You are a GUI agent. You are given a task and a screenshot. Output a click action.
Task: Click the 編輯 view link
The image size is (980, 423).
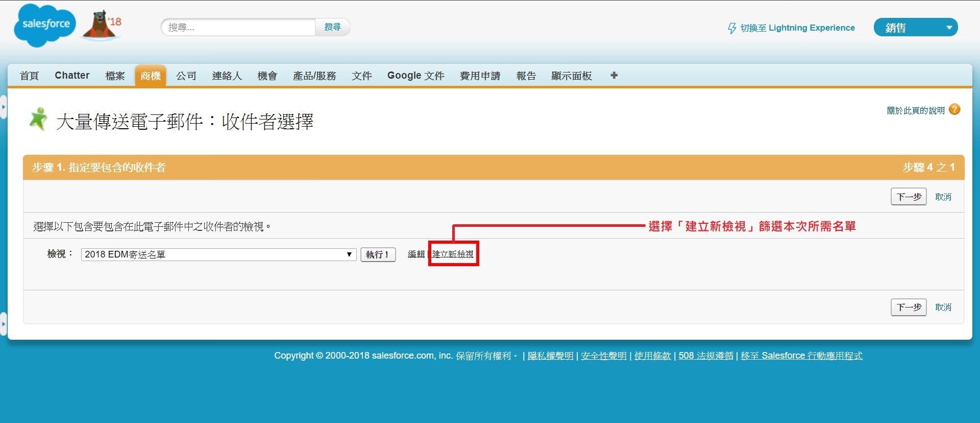(416, 254)
